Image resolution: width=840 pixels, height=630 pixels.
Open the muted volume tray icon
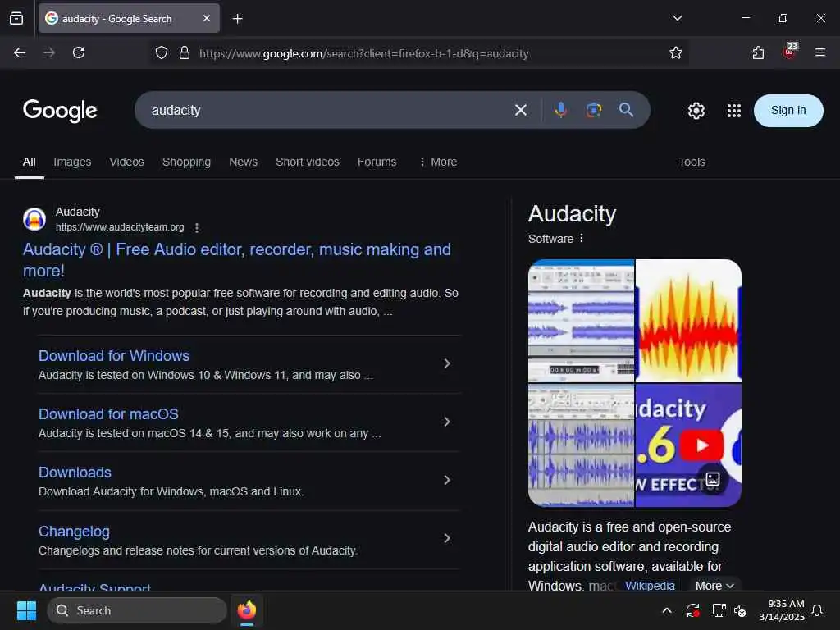pyautogui.click(x=740, y=610)
